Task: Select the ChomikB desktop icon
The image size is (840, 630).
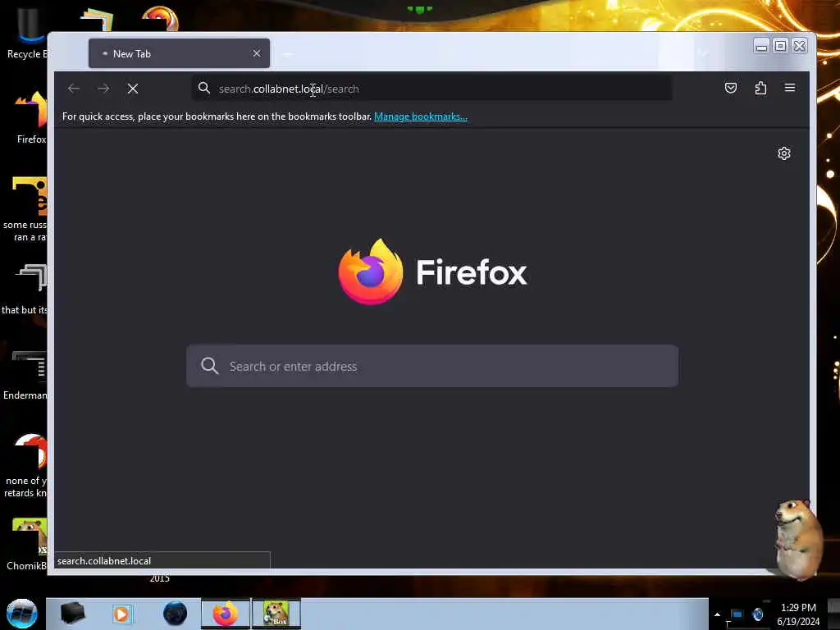Action: 26,544
